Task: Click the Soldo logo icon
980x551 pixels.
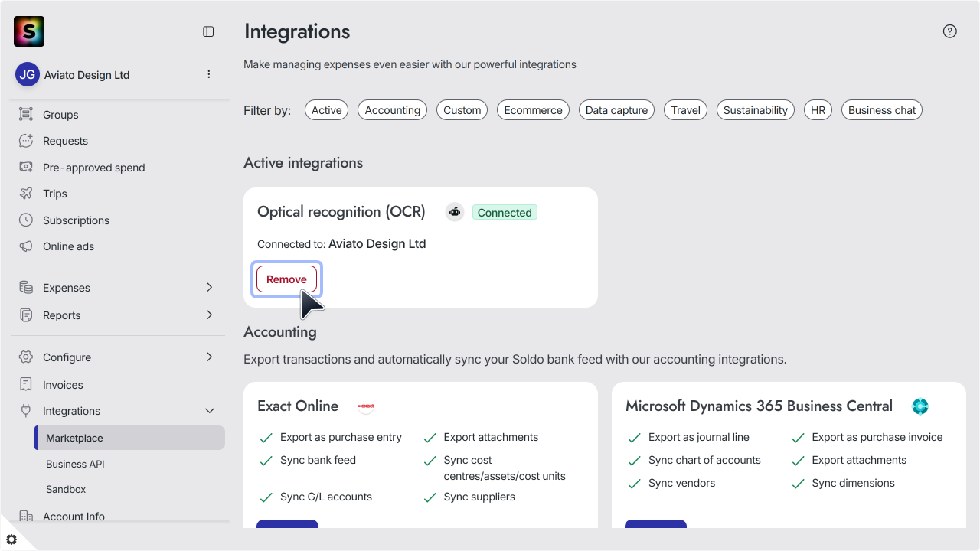Action: tap(29, 31)
